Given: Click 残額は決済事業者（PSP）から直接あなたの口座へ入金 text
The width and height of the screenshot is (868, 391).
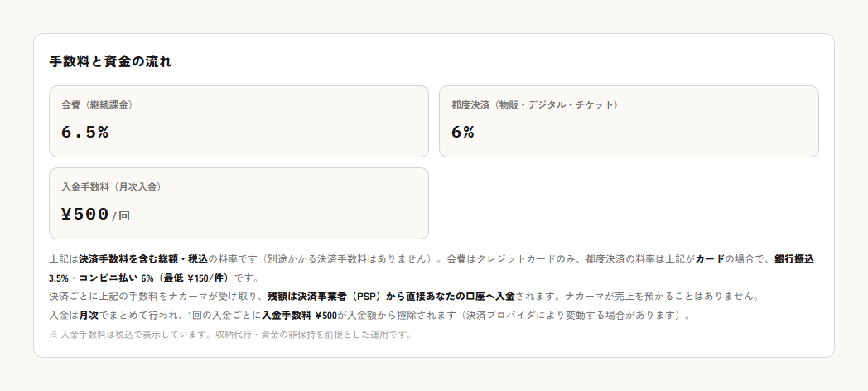Looking at the screenshot, I should tap(392, 297).
